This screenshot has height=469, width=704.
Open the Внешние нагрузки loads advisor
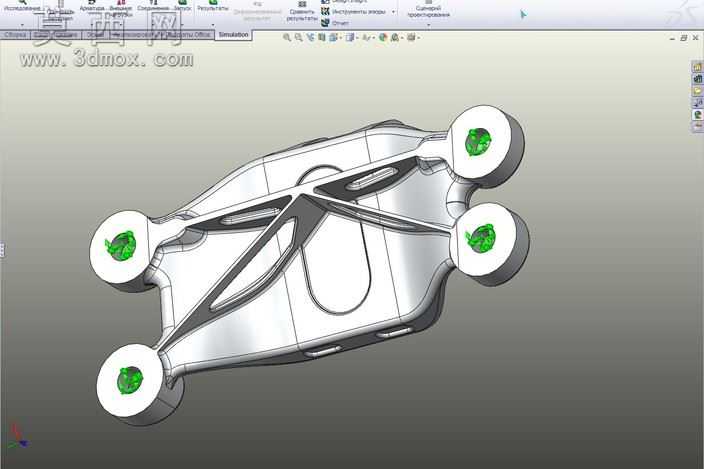click(x=121, y=8)
